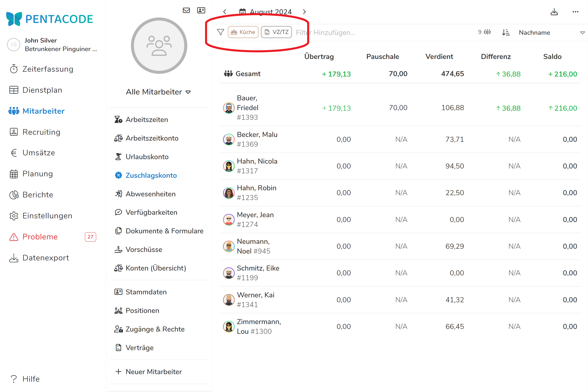This screenshot has width=588, height=392.
Task: Click Bauer, Friedel's avatar
Action: pyautogui.click(x=229, y=108)
